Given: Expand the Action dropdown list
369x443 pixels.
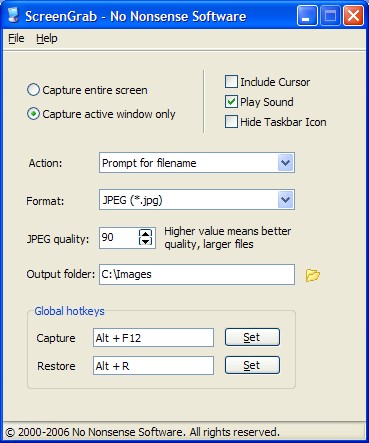Looking at the screenshot, I should [x=286, y=163].
